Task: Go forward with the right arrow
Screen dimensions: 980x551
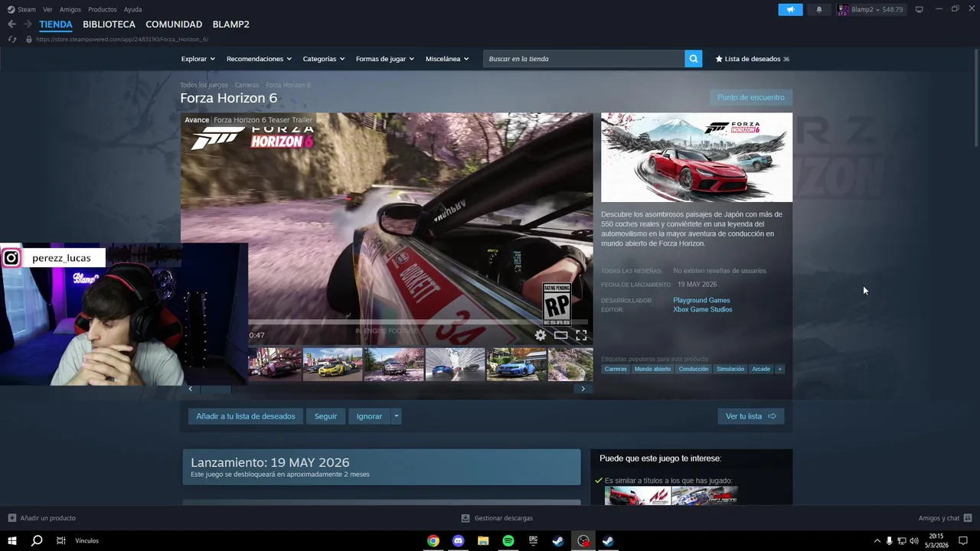Action: pyautogui.click(x=28, y=24)
